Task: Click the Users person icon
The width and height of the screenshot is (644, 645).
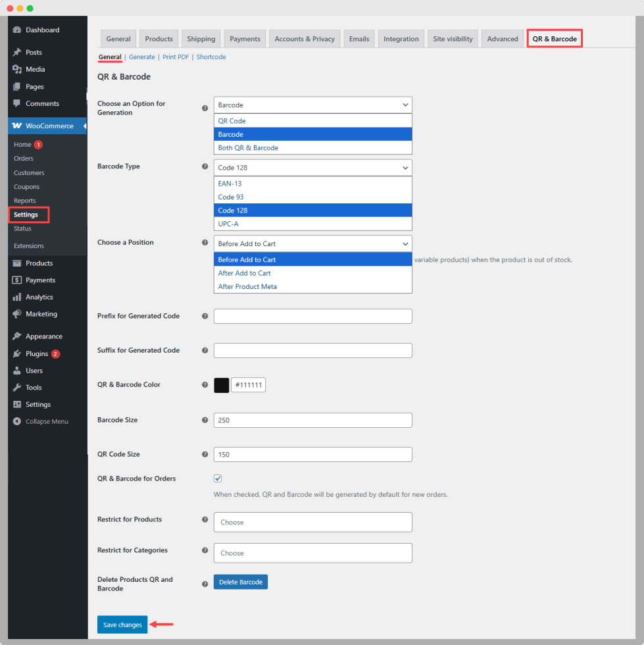Action: (x=17, y=371)
